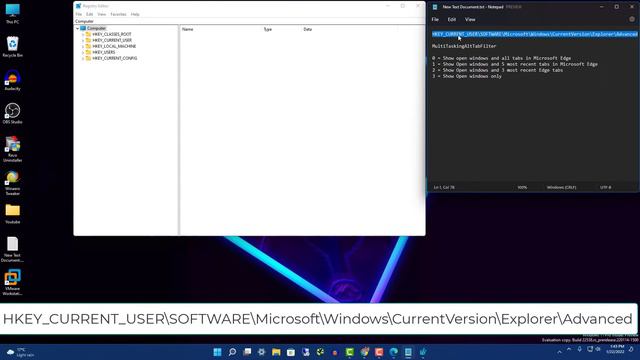Click the Windows (CRLF) status bar entry
This screenshot has height=360, width=640.
(x=561, y=187)
